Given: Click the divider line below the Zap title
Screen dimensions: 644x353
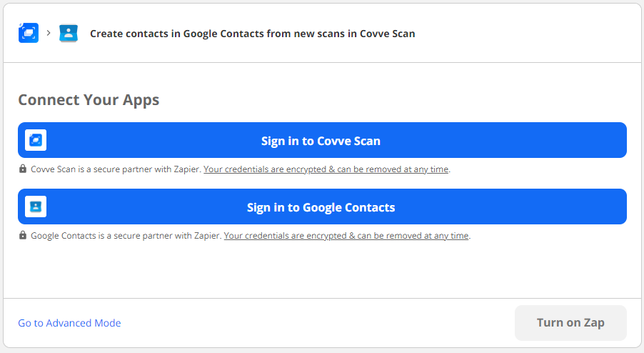Looking at the screenshot, I should [x=321, y=62].
